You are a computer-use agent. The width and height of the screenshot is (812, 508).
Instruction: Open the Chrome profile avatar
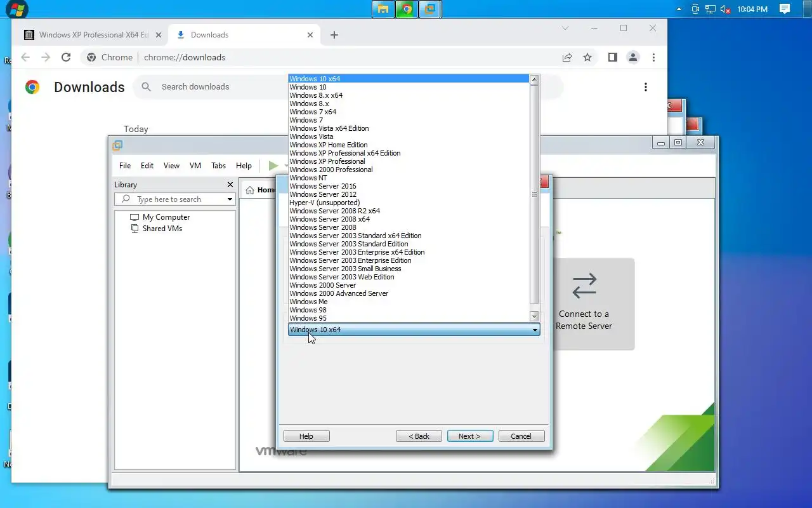(x=633, y=57)
